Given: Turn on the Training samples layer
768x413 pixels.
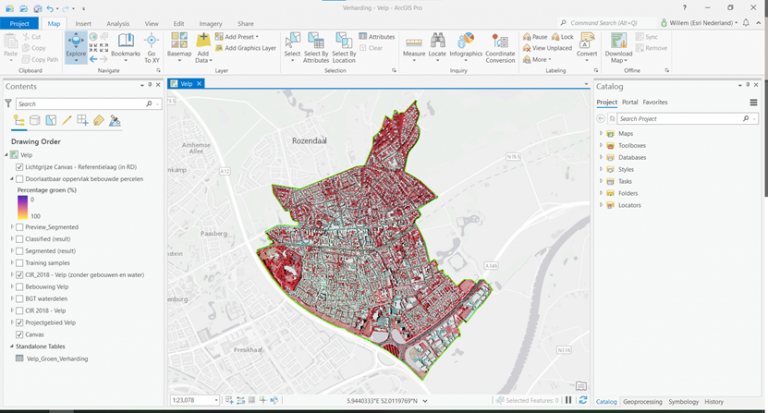Looking at the screenshot, I should point(20,262).
